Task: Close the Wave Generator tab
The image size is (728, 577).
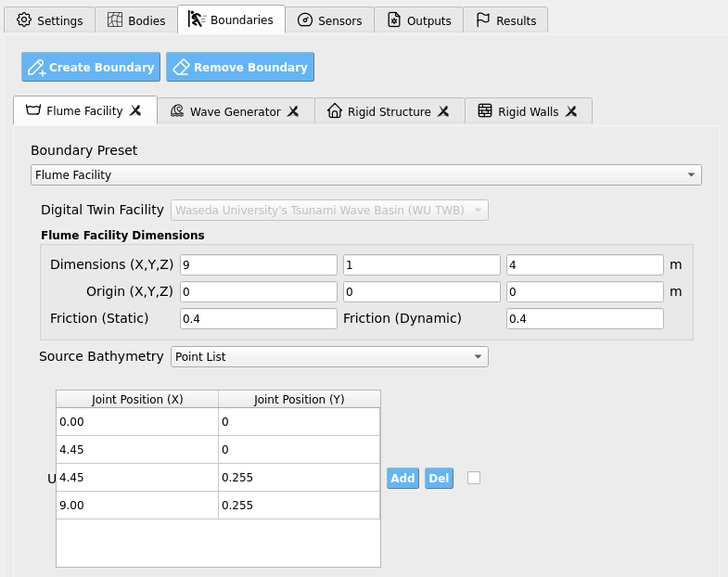Action: pos(292,111)
